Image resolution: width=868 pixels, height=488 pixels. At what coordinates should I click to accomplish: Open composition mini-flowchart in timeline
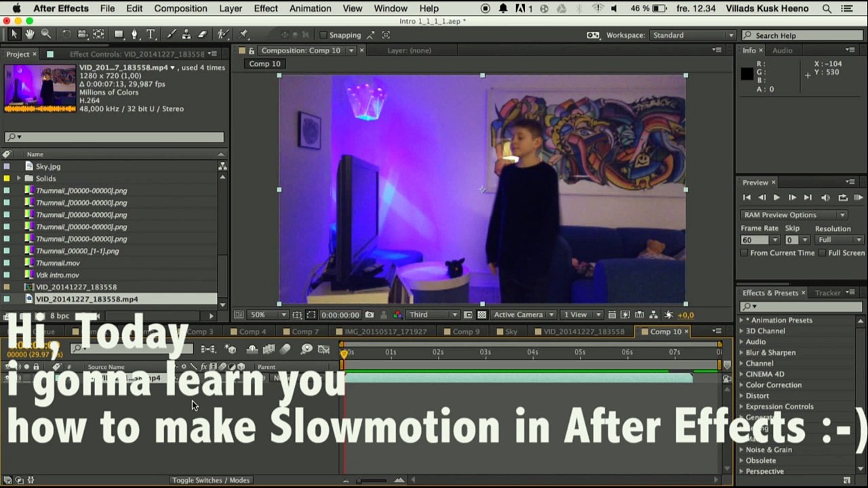[208, 349]
